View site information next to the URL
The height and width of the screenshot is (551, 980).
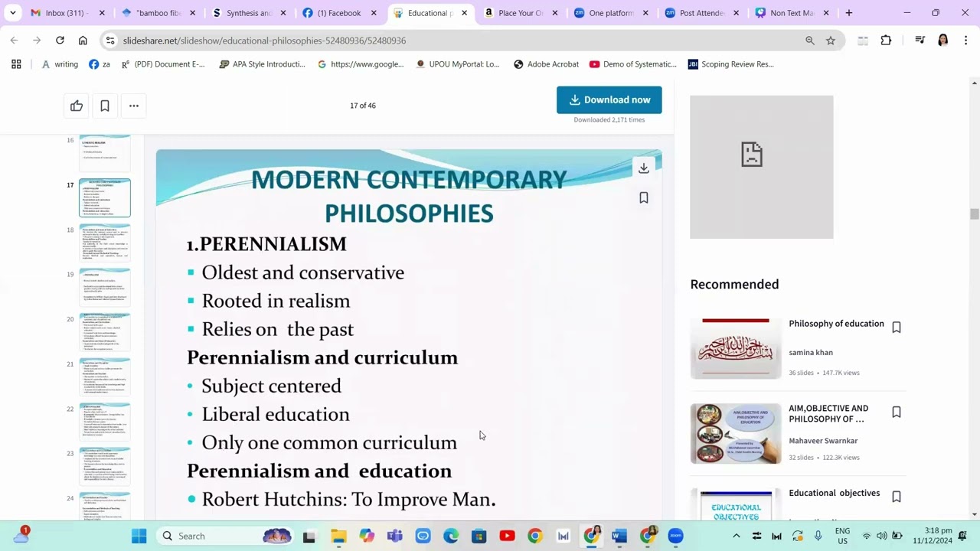[110, 41]
